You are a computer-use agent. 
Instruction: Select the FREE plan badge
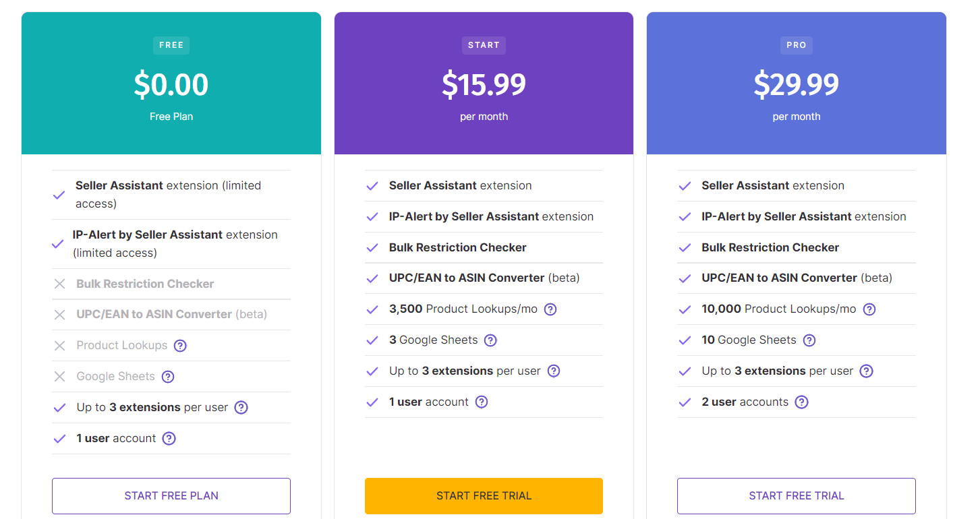[x=171, y=45]
